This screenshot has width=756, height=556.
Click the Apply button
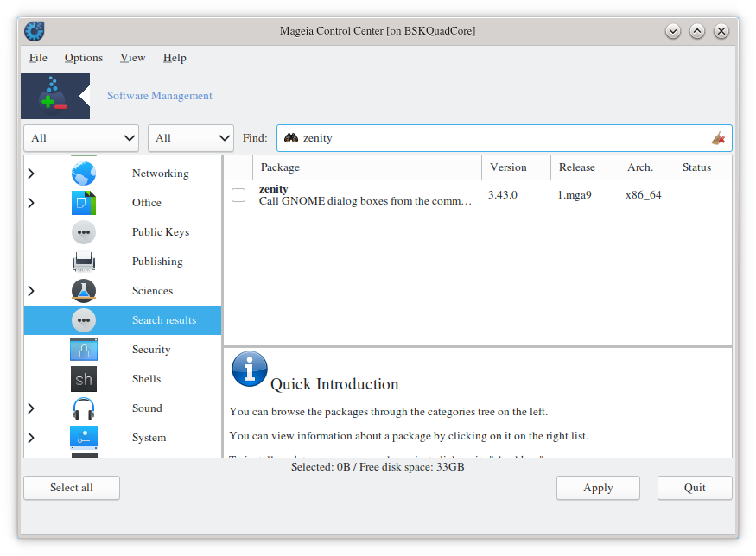coord(598,488)
